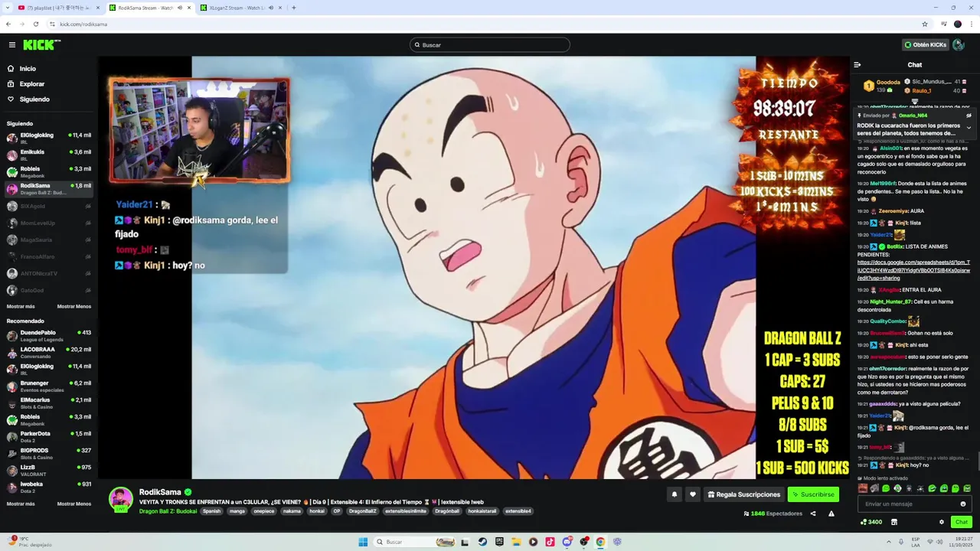
Task: Open Epic Games Launcher from the taskbar
Action: point(499,542)
